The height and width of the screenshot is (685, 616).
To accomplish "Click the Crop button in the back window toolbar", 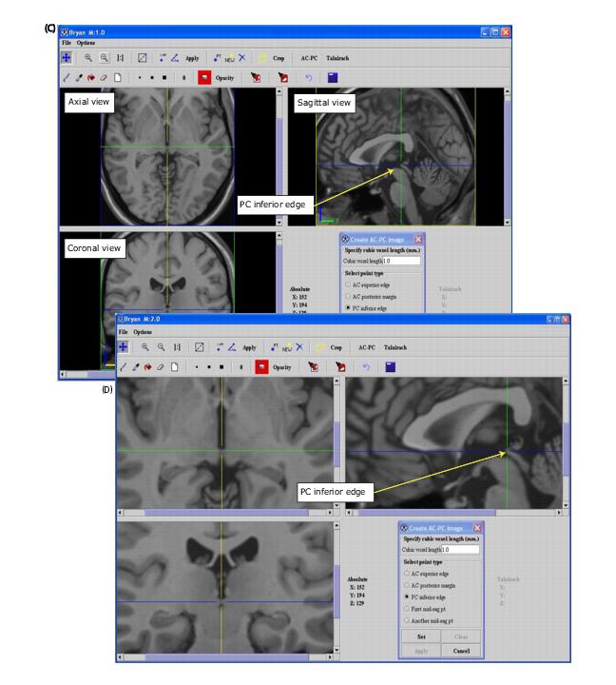I will coord(279,57).
